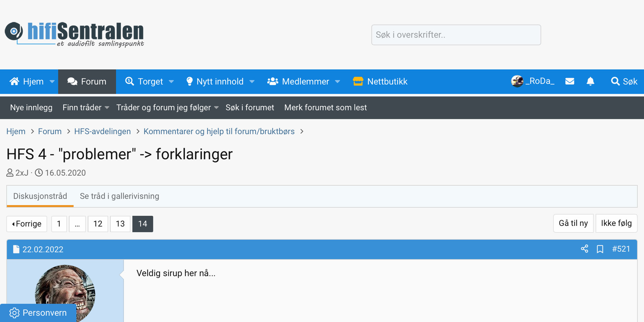Switch to Se tråd i gallerivisning tab
This screenshot has width=644, height=322.
pyautogui.click(x=119, y=196)
